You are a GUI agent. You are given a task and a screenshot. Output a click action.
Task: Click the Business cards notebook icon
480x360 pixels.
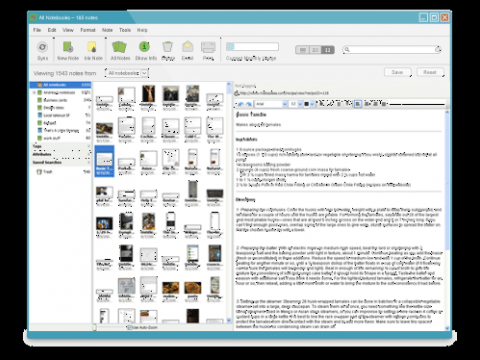(39, 100)
